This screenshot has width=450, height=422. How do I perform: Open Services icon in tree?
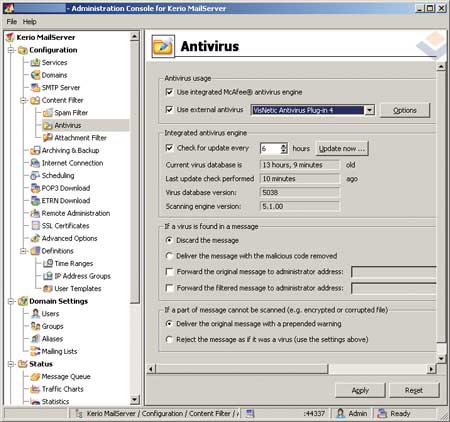click(35, 62)
